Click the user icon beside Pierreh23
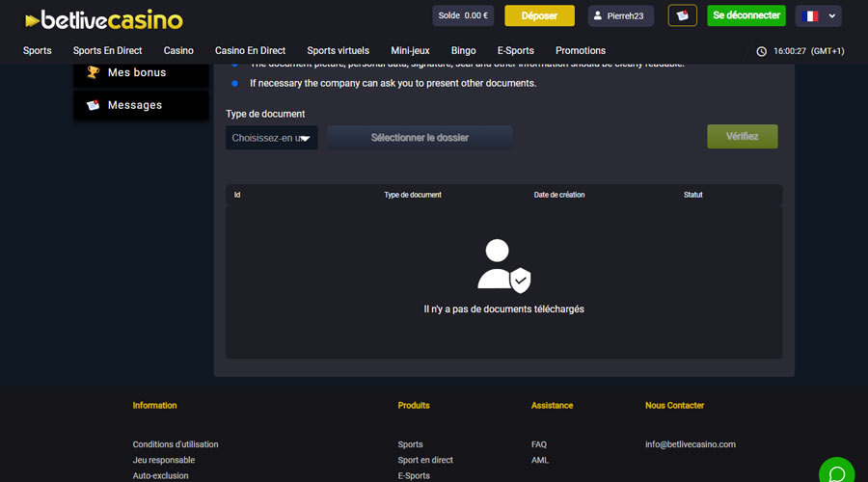This screenshot has width=868, height=482. tap(597, 15)
